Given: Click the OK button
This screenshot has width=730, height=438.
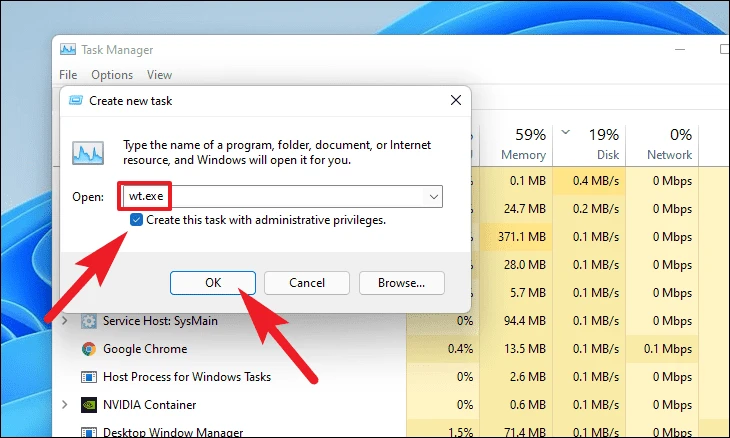Looking at the screenshot, I should pos(213,283).
